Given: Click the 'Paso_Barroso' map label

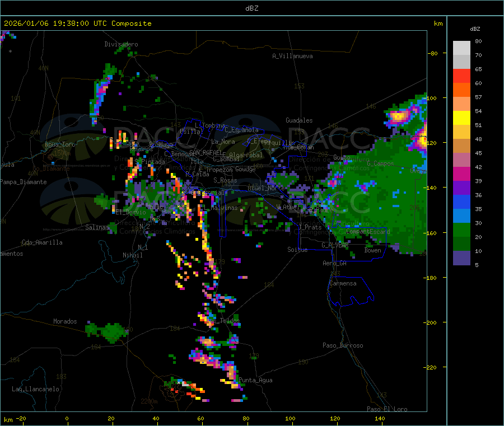Looking at the screenshot, I should click(x=343, y=345).
